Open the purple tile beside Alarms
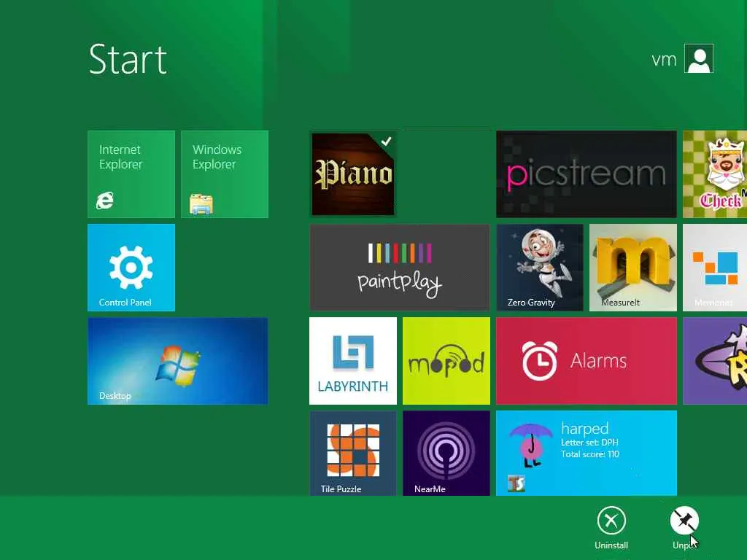 pos(715,361)
